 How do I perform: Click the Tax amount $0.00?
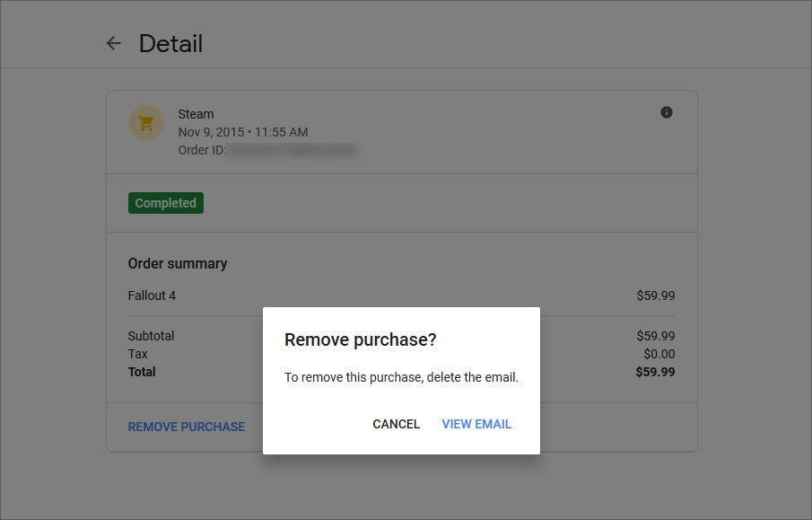[x=659, y=354]
